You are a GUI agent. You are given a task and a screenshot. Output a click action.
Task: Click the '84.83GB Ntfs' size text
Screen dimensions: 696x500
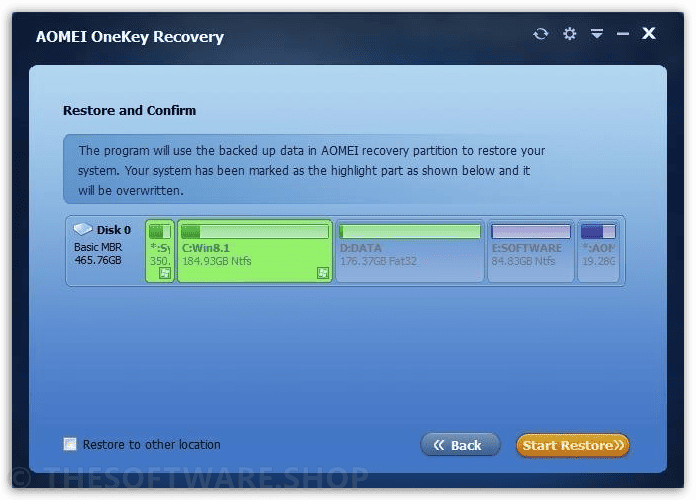(x=523, y=261)
